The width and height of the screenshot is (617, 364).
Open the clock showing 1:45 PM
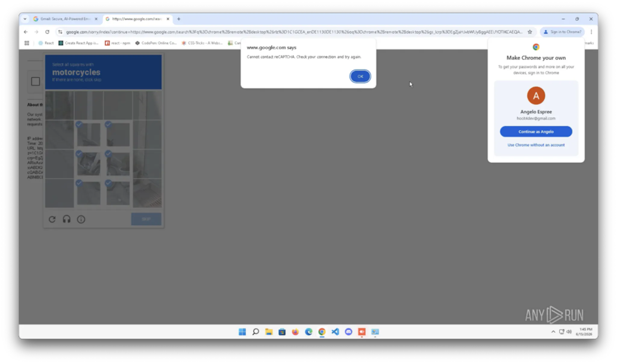[x=584, y=332]
